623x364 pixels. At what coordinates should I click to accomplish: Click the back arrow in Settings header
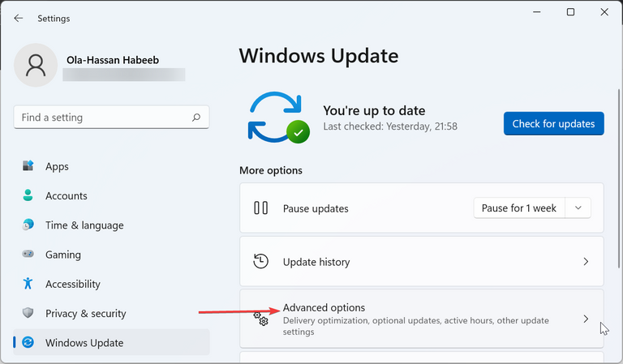(x=19, y=19)
